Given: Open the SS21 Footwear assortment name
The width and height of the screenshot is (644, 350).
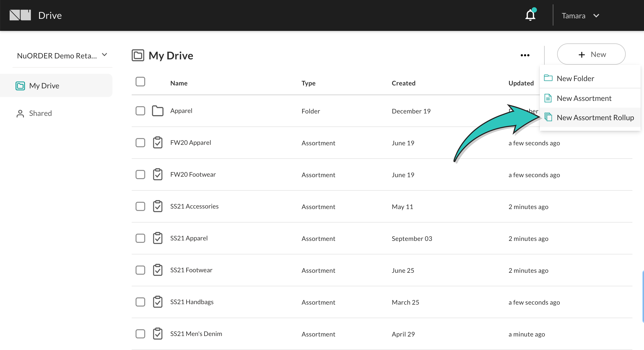Looking at the screenshot, I should point(191,270).
